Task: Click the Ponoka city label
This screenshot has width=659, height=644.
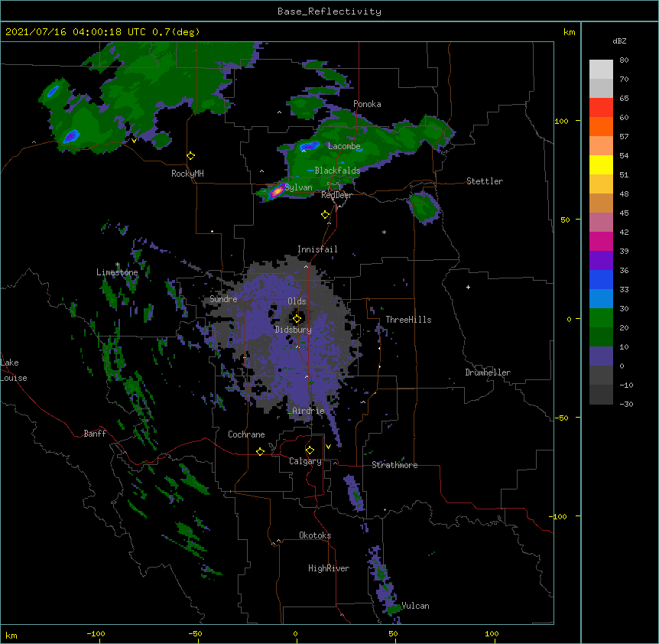Action: tap(367, 104)
